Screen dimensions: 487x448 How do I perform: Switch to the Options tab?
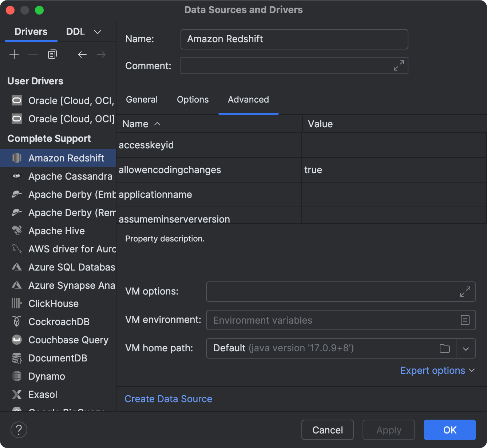click(193, 100)
